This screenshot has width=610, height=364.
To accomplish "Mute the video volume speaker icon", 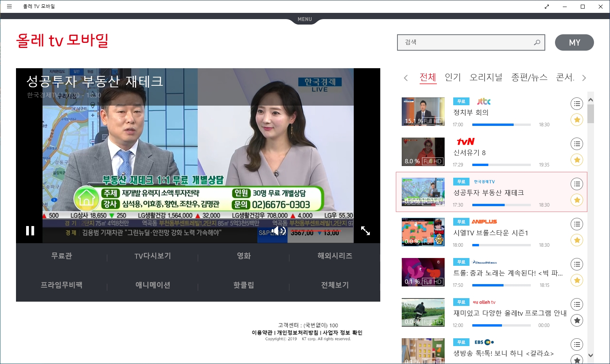I will (x=278, y=231).
